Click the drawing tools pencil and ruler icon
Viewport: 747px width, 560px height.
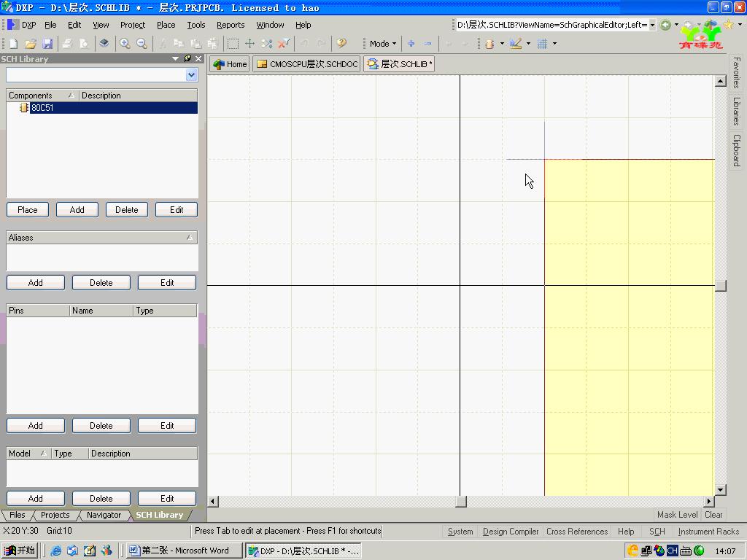click(x=516, y=44)
